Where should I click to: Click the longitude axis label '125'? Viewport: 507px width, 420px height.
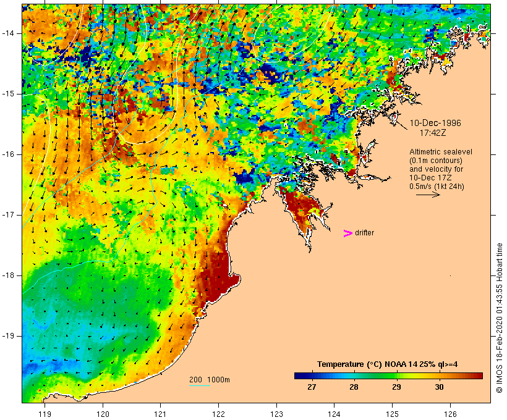[x=392, y=414]
